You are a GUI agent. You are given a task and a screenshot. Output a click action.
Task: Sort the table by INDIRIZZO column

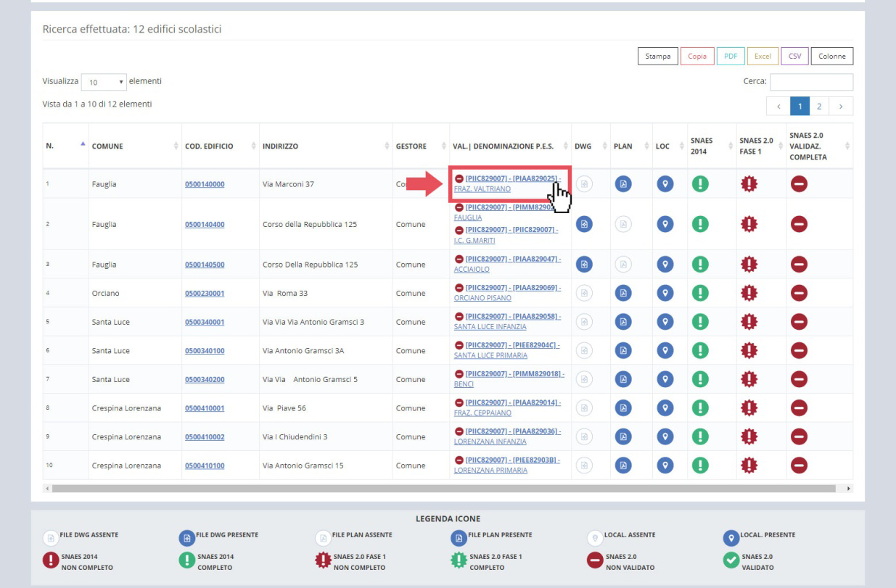tap(284, 146)
